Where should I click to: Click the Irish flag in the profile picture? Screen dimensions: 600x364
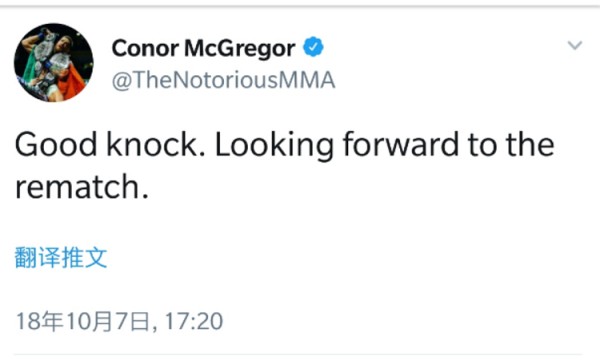(71, 80)
